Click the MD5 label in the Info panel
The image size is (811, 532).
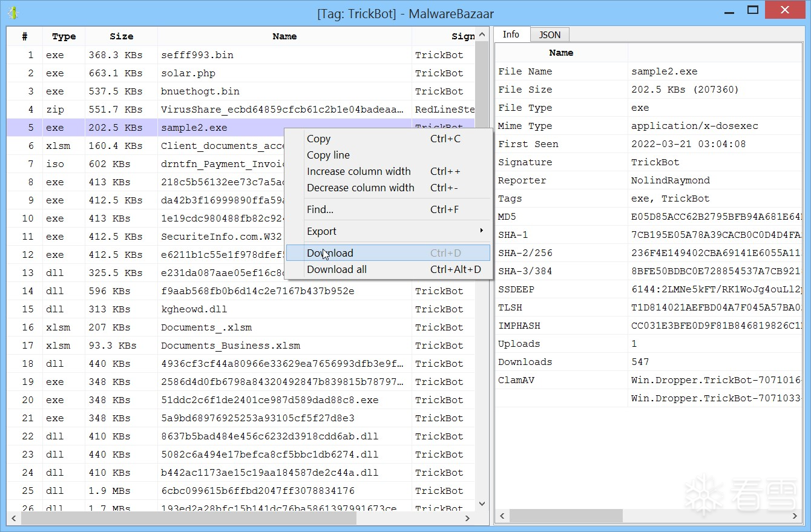click(x=507, y=217)
